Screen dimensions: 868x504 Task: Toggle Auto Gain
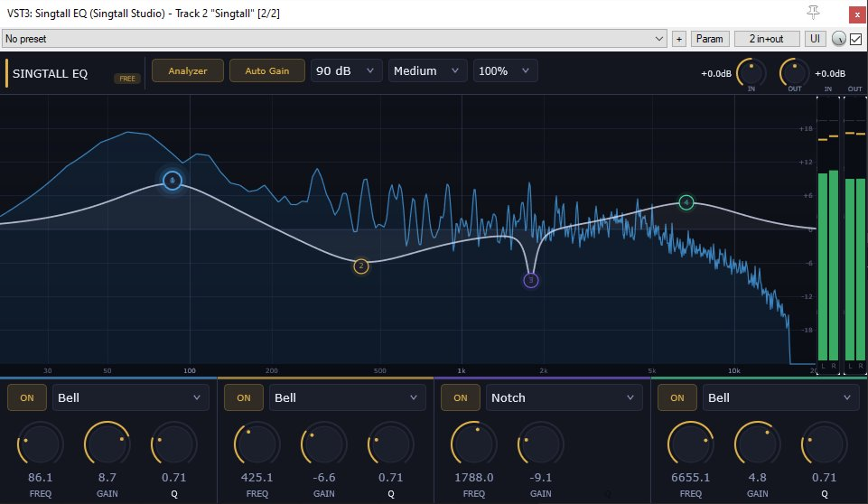[x=266, y=70]
